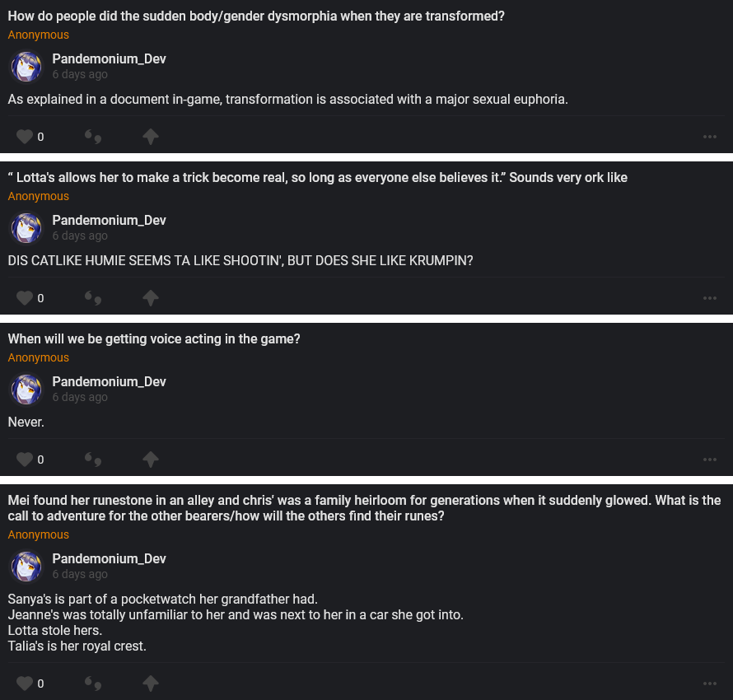Click heart icon on the KRUMPIN answer
Screen dimensions: 733x700
click(x=25, y=298)
